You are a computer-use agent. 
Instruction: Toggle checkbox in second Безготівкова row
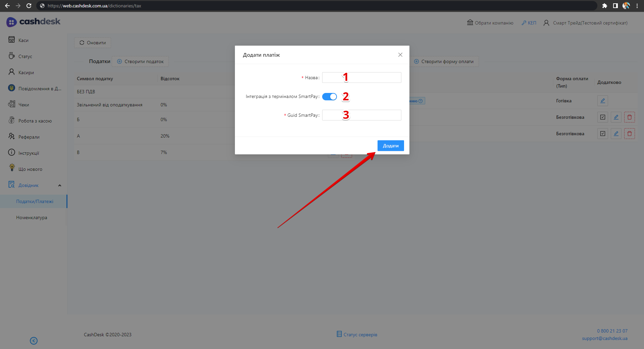602,134
